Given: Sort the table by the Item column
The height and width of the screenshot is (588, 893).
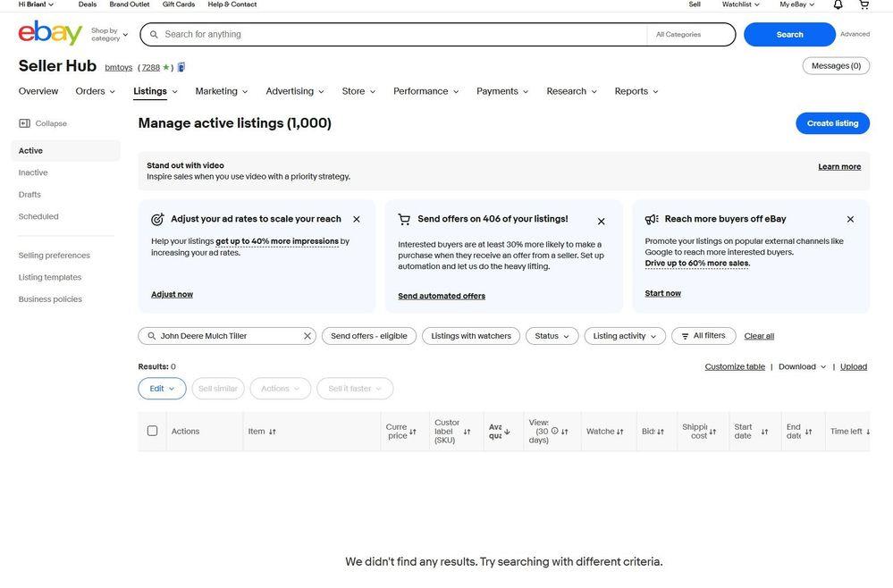Looking at the screenshot, I should tap(273, 432).
